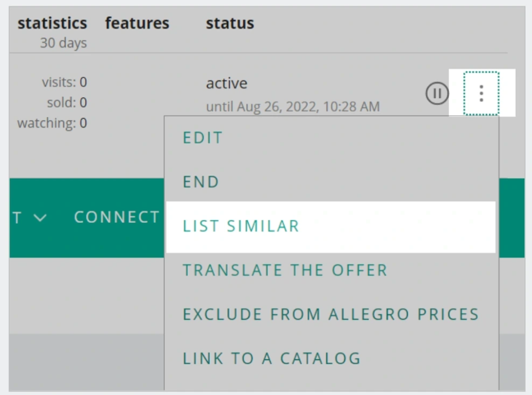Click the watching count statistic
532x395 pixels.
[x=52, y=123]
